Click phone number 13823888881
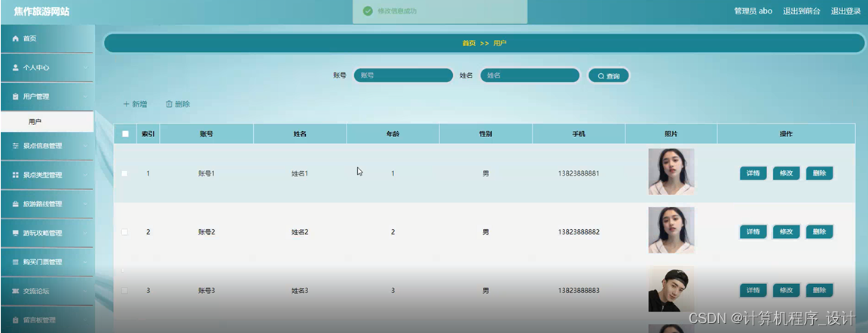The image size is (868, 333). point(579,173)
